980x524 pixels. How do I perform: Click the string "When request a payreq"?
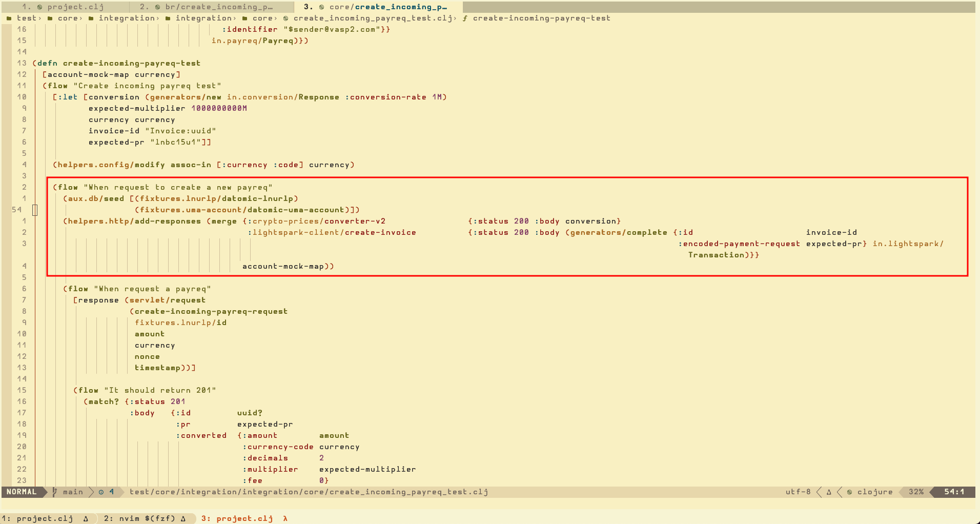tap(152, 289)
